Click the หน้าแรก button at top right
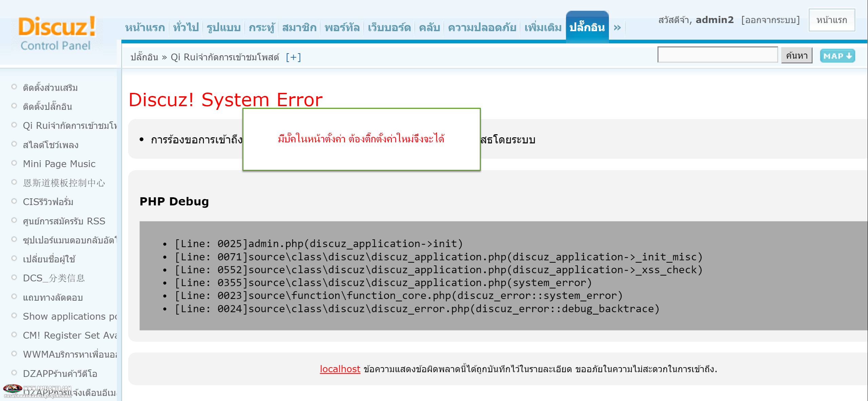 tap(832, 20)
